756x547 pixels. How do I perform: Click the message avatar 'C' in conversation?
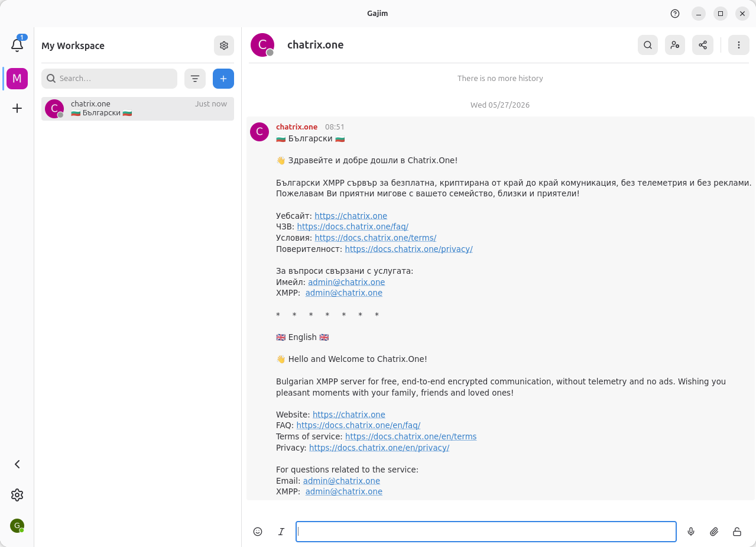pos(259,132)
